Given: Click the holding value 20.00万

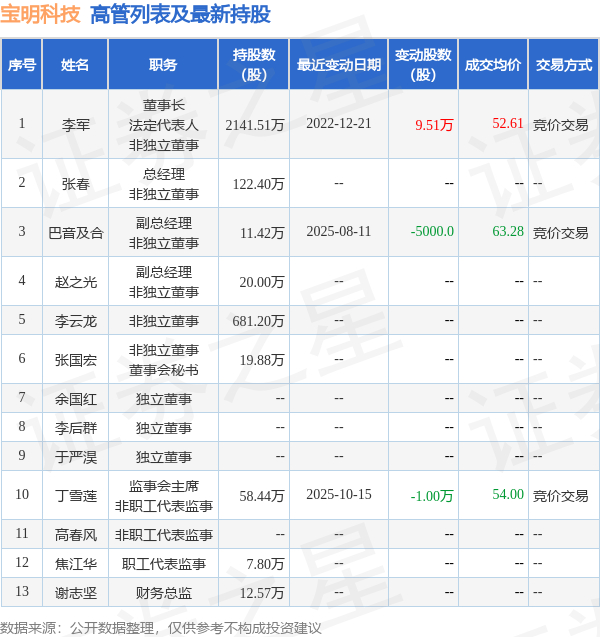Looking at the screenshot, I should (x=262, y=282).
